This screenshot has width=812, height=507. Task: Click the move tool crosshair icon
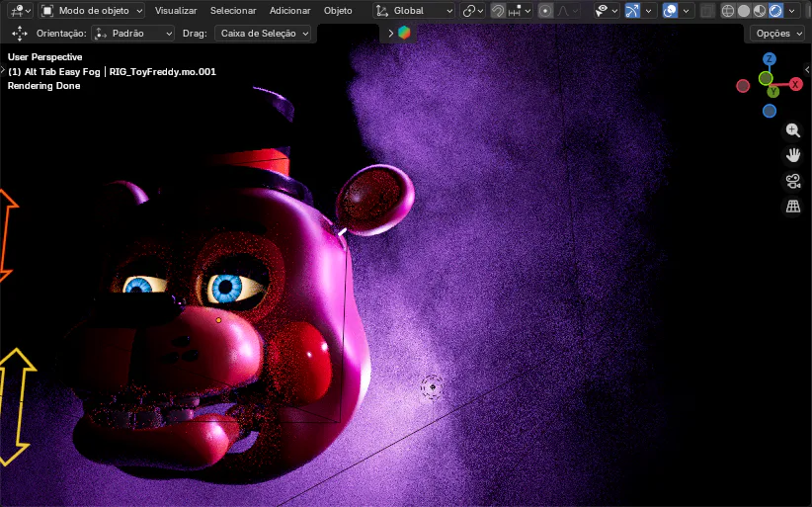[x=19, y=34]
